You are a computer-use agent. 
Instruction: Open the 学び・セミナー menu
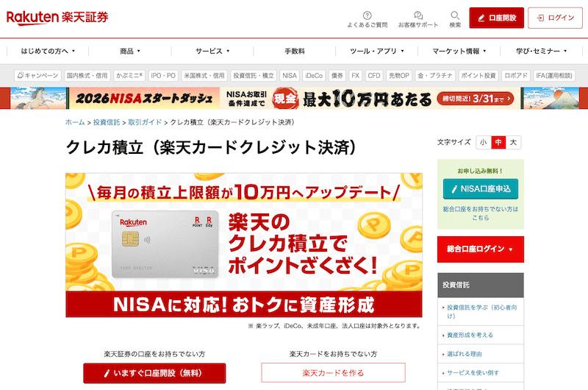coord(542,52)
